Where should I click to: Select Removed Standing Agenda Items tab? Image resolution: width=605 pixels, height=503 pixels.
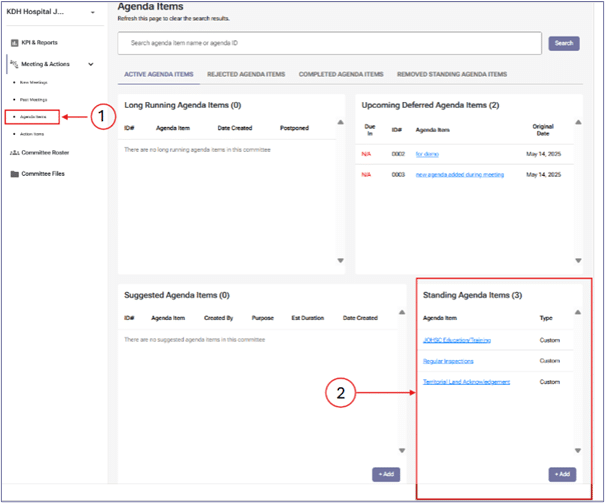pyautogui.click(x=451, y=74)
